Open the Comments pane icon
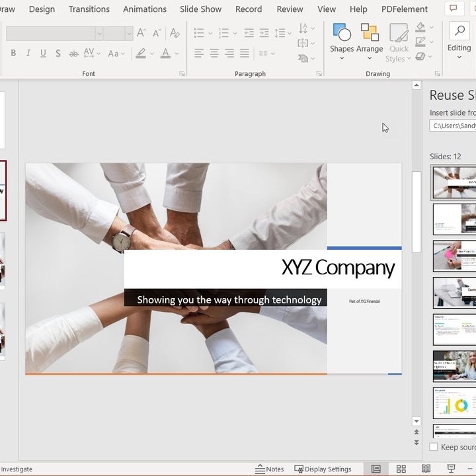Image resolution: width=476 pixels, height=476 pixels. point(454,9)
